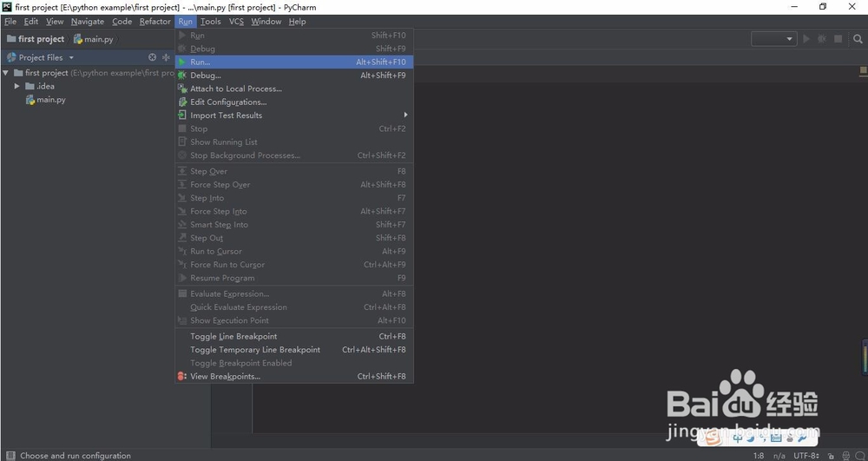The image size is (868, 461).
Task: Click the Edit Configurations icon in menu
Action: click(x=182, y=102)
